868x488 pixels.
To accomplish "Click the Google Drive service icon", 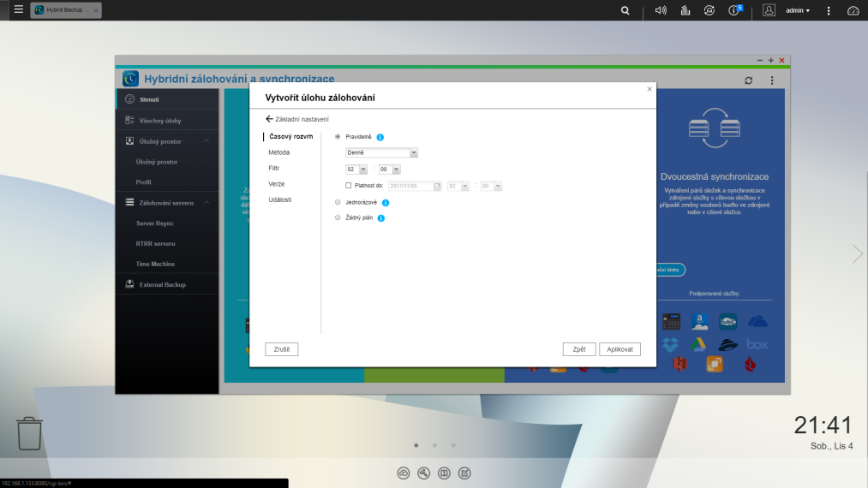I will click(698, 345).
